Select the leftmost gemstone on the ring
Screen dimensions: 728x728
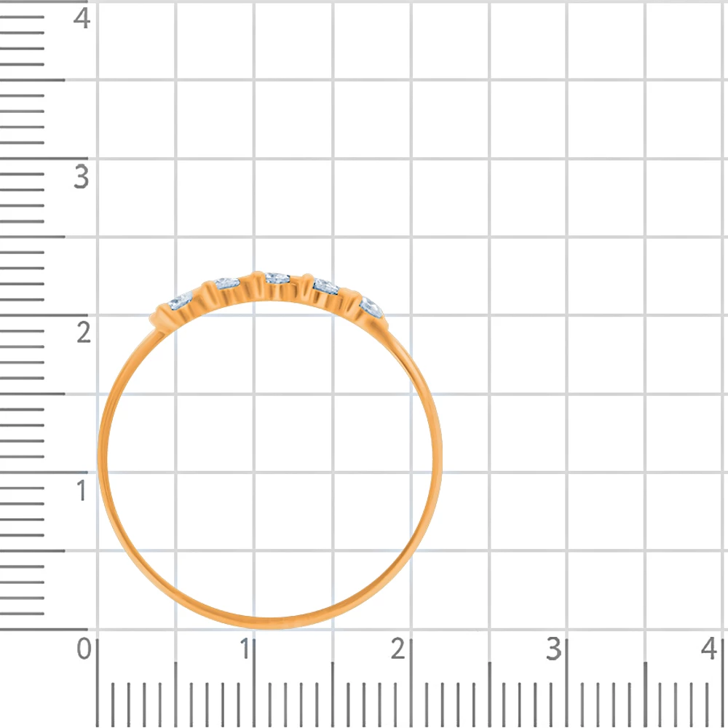[x=180, y=301]
